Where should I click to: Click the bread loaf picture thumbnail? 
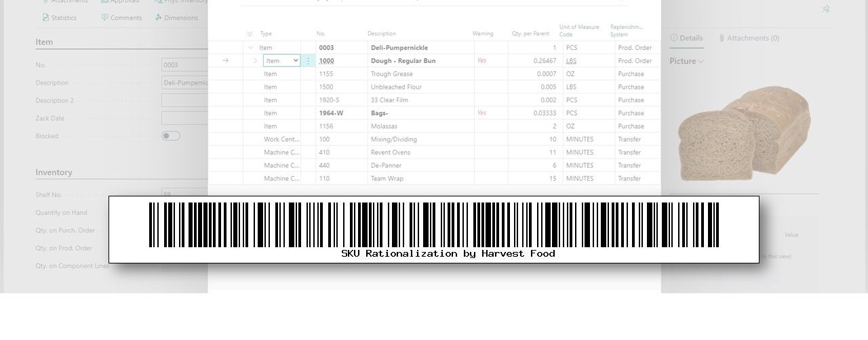(x=745, y=133)
